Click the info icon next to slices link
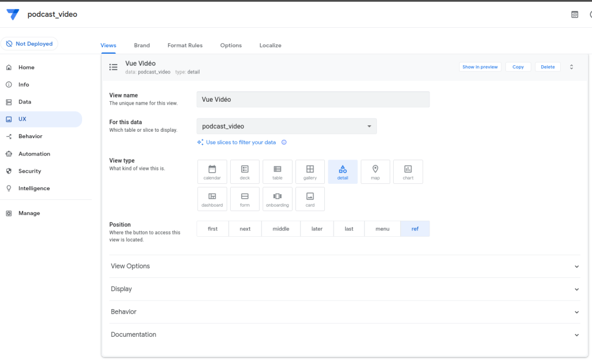The height and width of the screenshot is (364, 592). [284, 142]
